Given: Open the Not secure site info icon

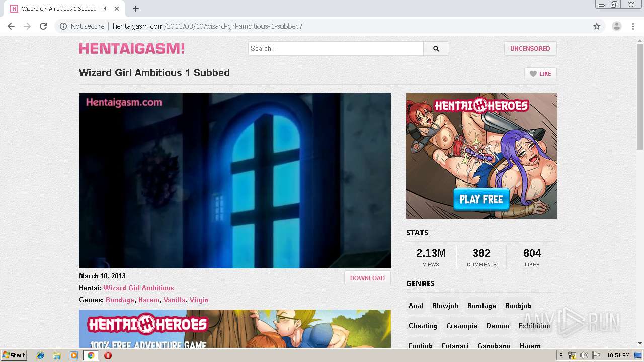Looking at the screenshot, I should click(x=63, y=26).
